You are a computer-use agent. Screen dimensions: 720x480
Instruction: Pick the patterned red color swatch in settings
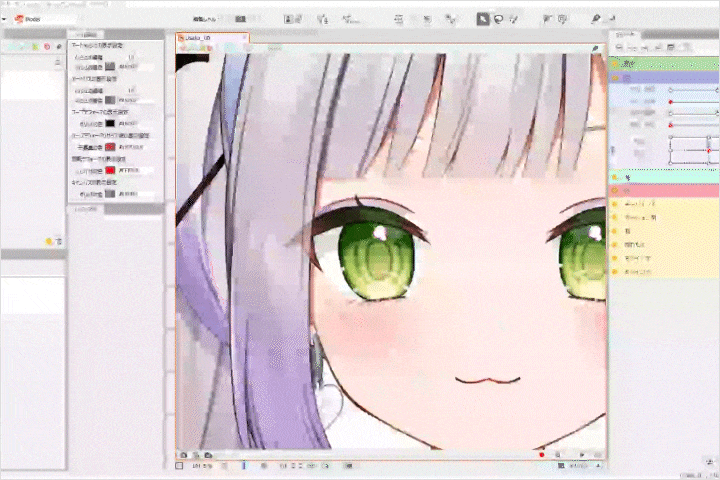110,147
